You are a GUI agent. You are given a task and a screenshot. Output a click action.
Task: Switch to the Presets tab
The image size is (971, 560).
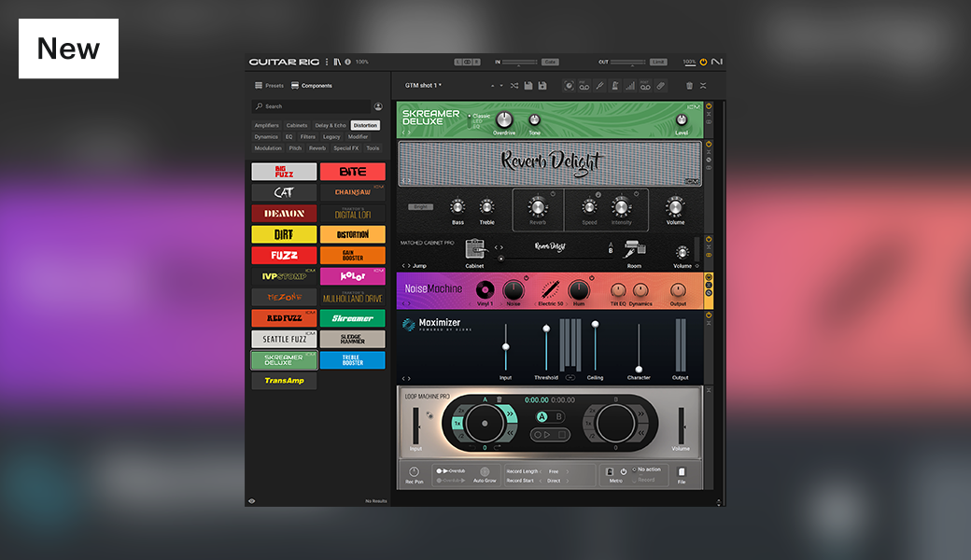(269, 86)
